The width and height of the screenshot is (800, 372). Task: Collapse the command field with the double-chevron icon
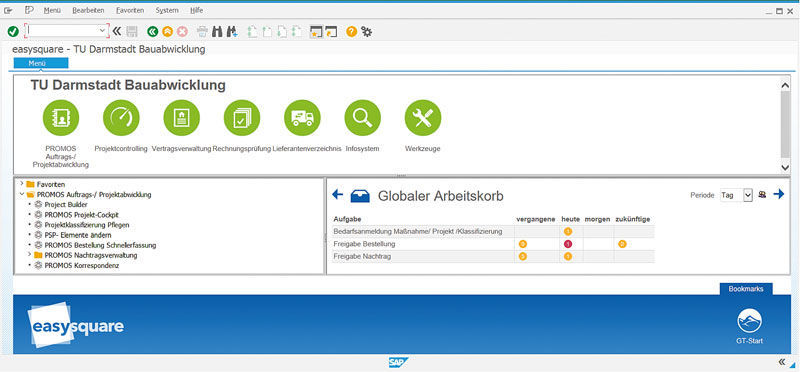117,32
